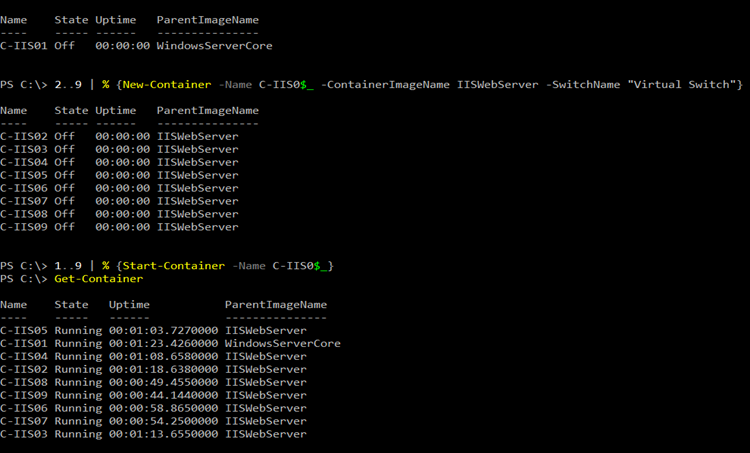Click uptime 00:00:44.1440000 value
Screen dimensions: 750x453
(x=163, y=395)
